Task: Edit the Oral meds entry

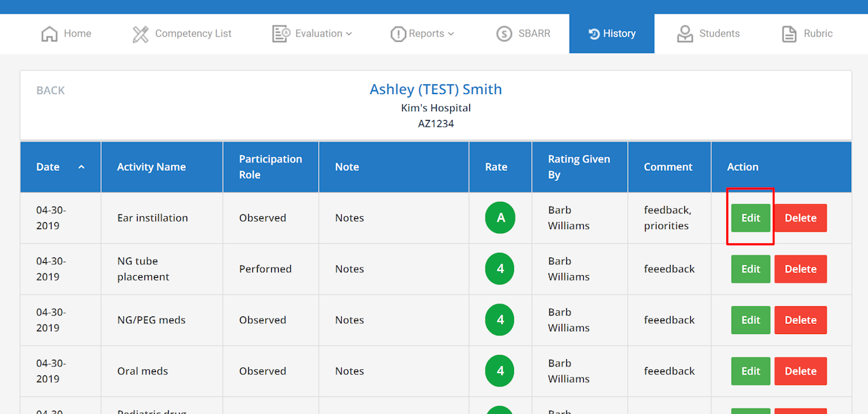Action: (751, 371)
